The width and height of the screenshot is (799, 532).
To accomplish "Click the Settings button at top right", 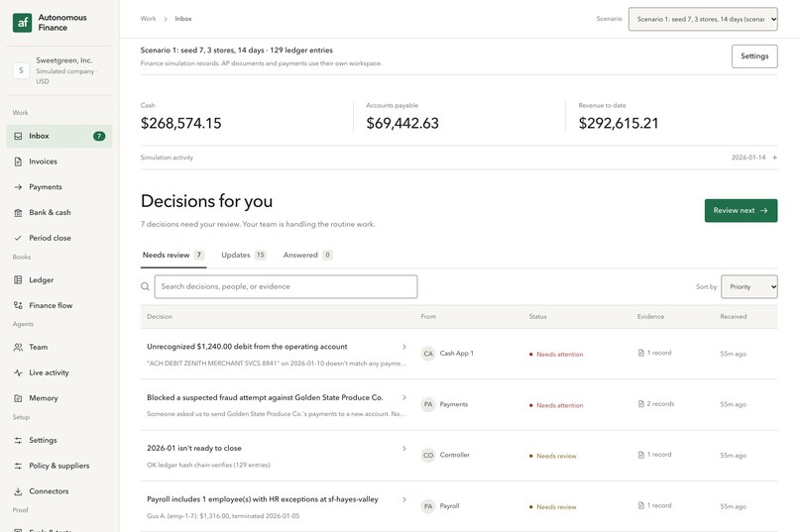I will coord(754,56).
